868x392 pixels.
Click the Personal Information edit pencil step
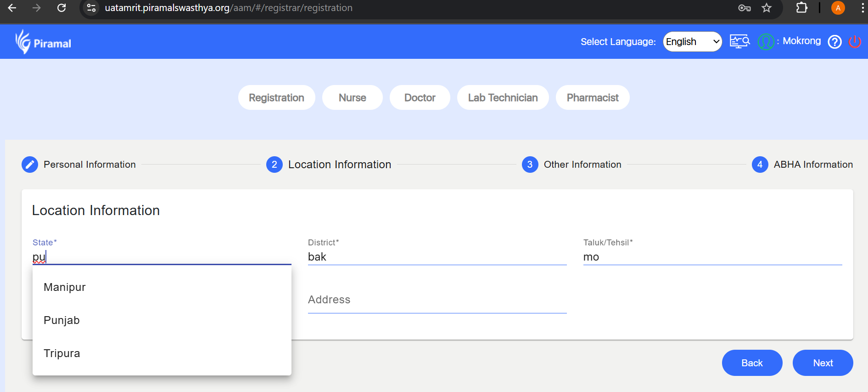(30, 165)
